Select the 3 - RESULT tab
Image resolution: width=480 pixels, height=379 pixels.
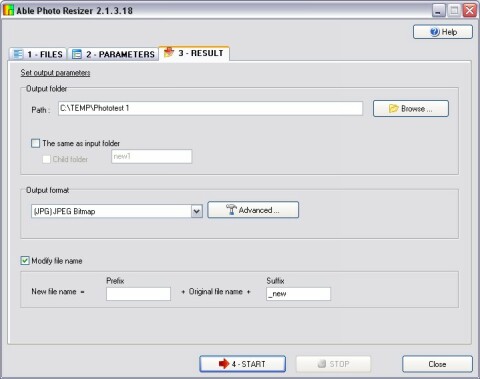[194, 53]
